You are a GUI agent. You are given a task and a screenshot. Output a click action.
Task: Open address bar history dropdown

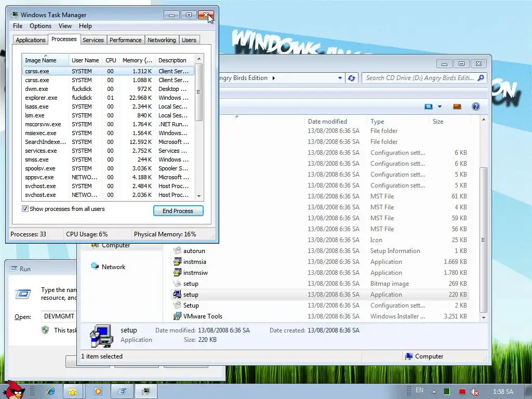(340, 78)
